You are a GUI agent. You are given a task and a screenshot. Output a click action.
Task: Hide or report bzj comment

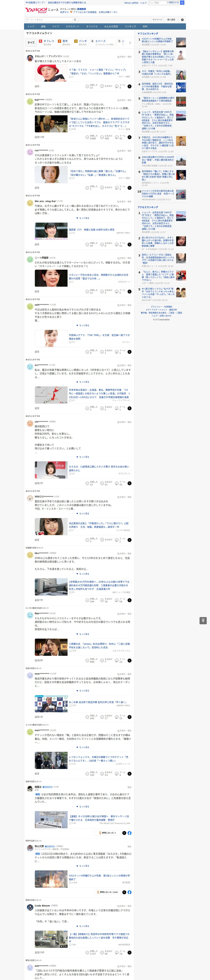point(124,100)
